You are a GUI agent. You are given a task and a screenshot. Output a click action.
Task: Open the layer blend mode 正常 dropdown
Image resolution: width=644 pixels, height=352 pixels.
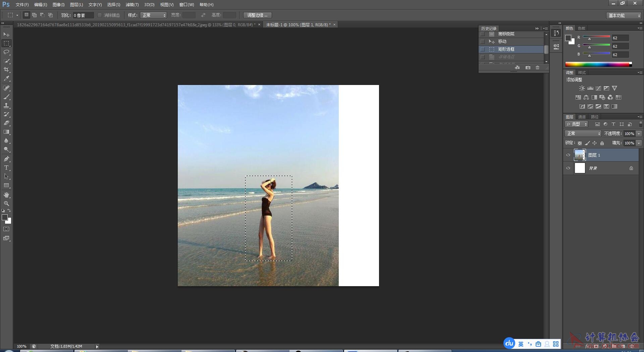(x=583, y=134)
